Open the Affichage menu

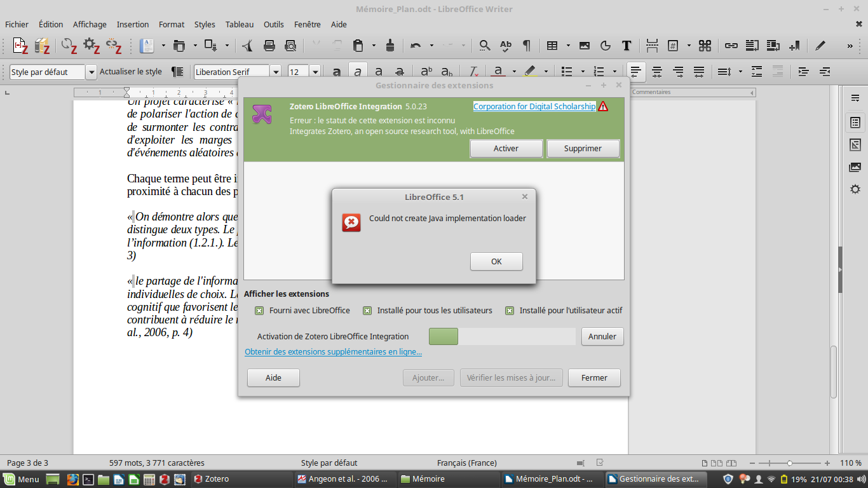(90, 24)
